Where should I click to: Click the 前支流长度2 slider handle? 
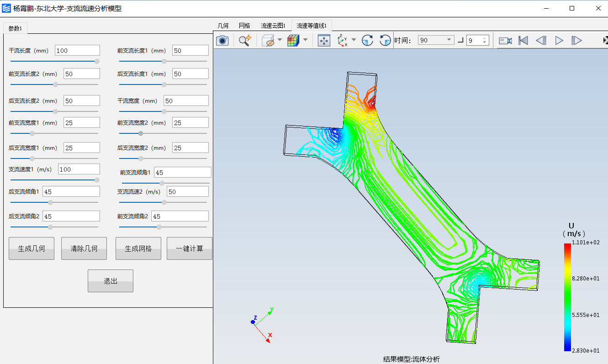tap(55, 84)
